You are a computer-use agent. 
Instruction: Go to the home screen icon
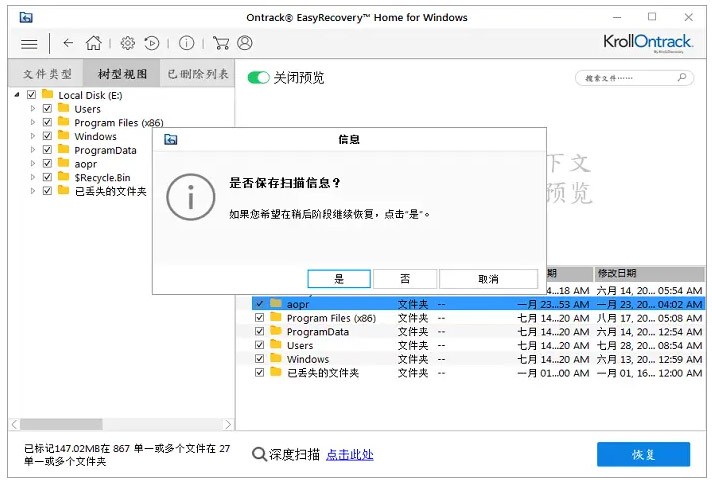pos(94,43)
